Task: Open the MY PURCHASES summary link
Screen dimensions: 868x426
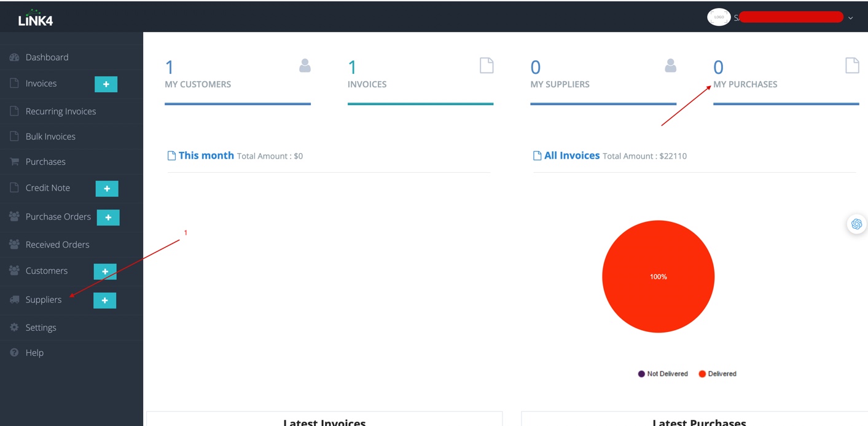Action: (x=745, y=84)
